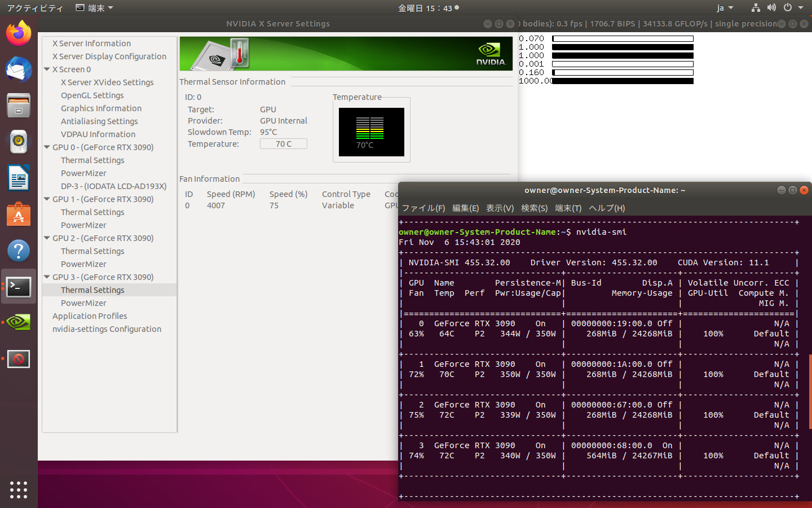Open GPU 3 PowerMizer

(x=83, y=303)
